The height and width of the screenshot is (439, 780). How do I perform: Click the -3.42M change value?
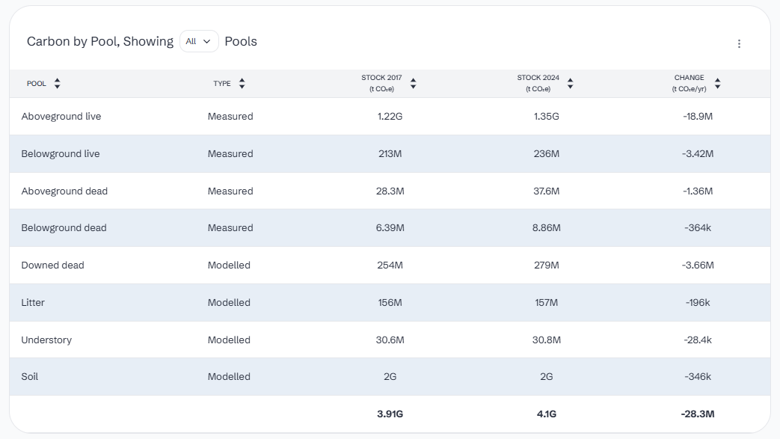tap(697, 154)
